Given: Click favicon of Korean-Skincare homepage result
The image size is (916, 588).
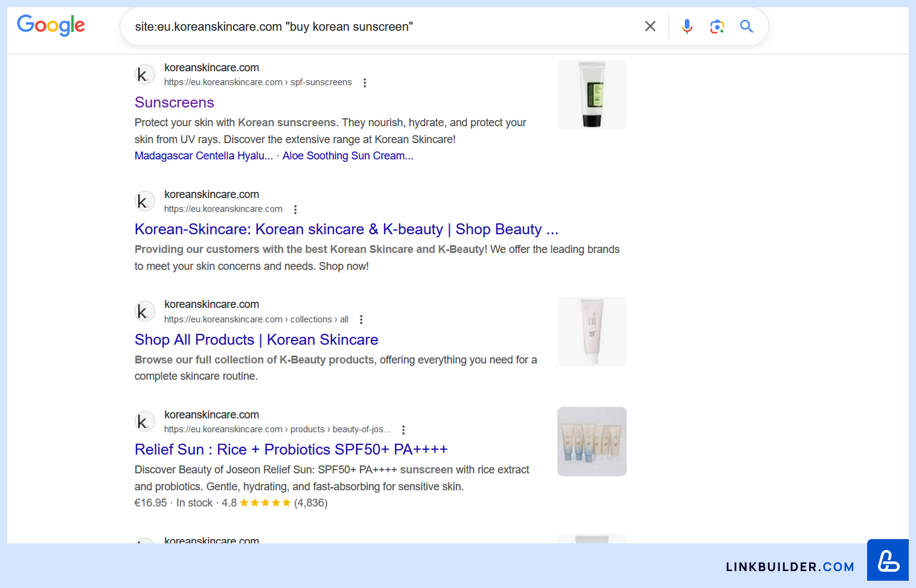Looking at the screenshot, I should 144,202.
